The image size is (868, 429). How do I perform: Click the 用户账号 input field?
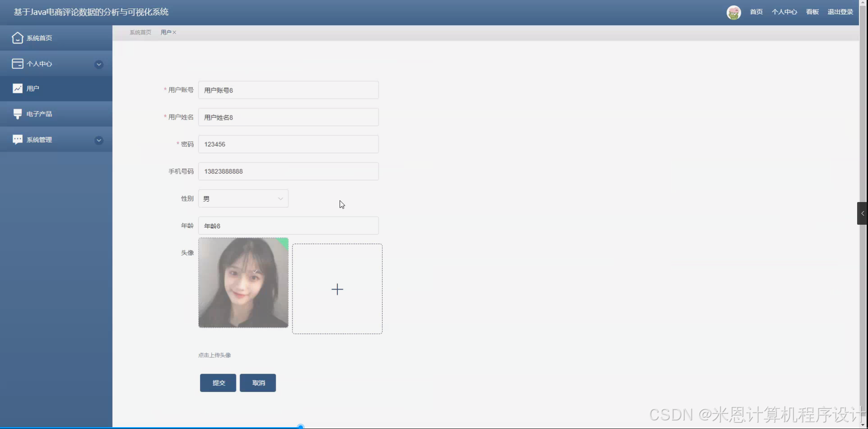[x=288, y=90]
